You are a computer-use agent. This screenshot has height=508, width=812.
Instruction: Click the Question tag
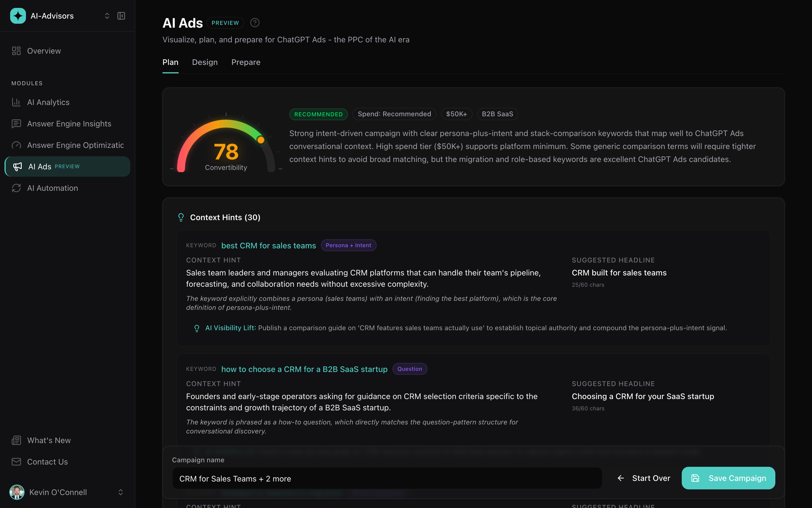(410, 369)
